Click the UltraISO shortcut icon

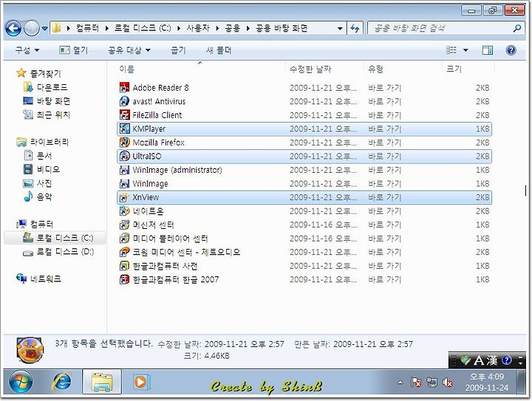click(x=125, y=156)
